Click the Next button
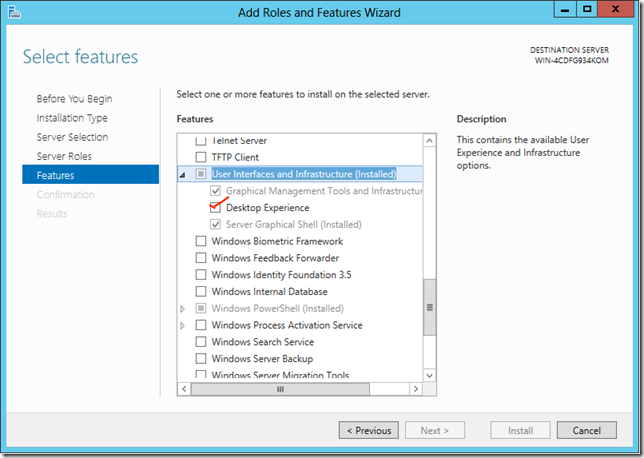The width and height of the screenshot is (644, 458). click(435, 430)
